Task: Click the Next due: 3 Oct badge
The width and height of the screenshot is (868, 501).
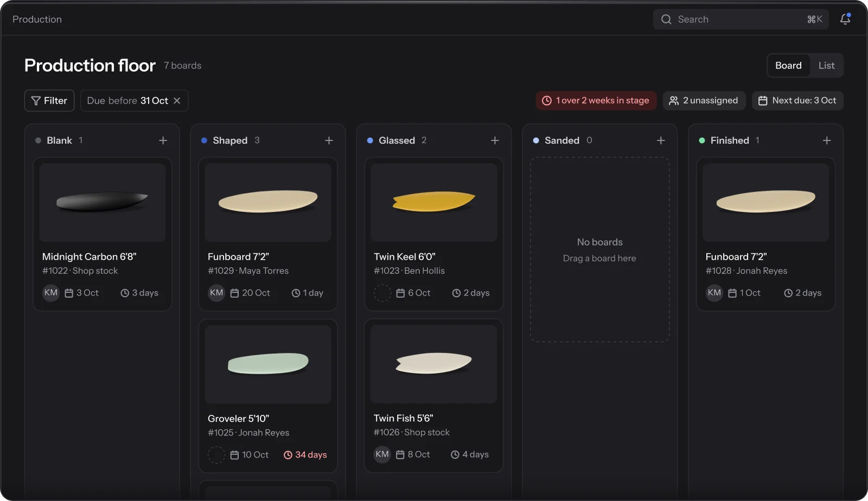Action: click(797, 100)
